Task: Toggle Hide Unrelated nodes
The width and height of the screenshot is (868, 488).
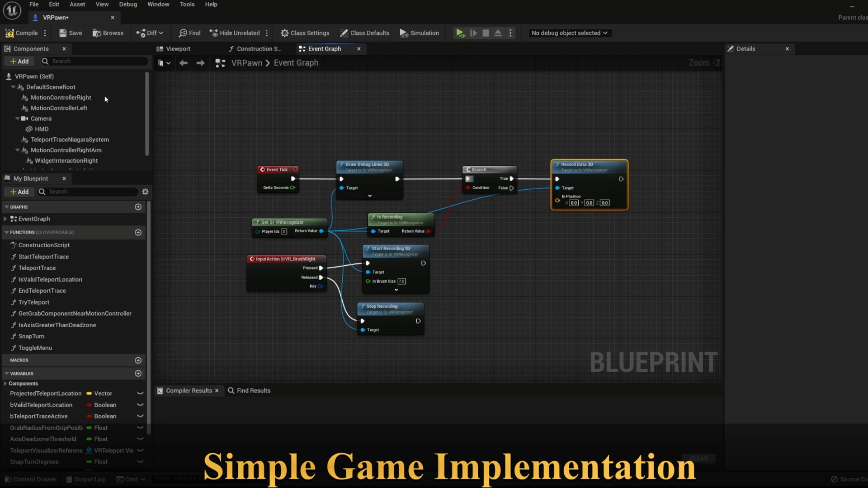Action: [235, 33]
